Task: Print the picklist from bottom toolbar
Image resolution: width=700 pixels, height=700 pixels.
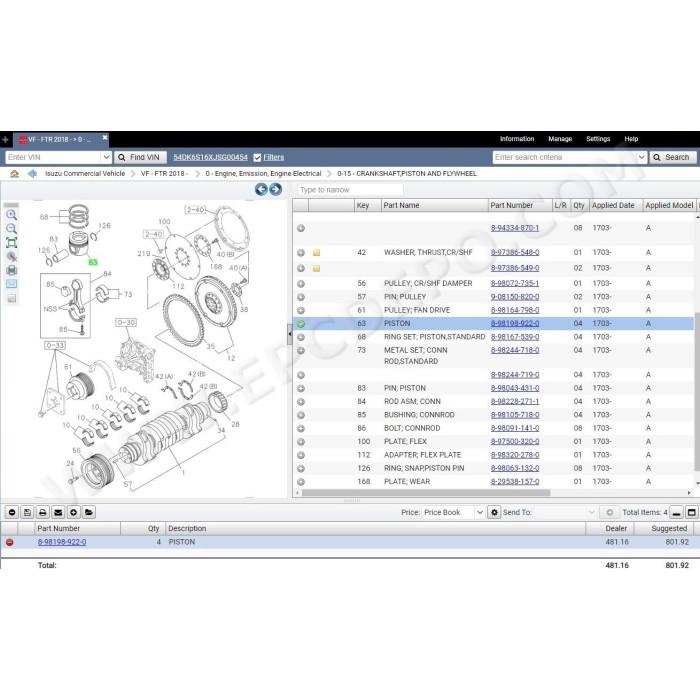Action: pos(42,512)
